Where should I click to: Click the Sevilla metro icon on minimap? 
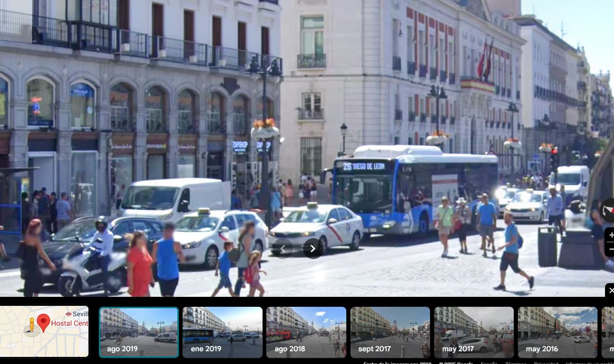tap(69, 313)
